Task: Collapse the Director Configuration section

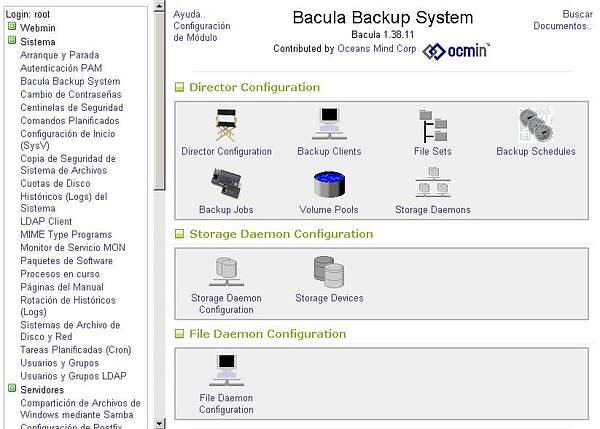Action: [x=180, y=87]
